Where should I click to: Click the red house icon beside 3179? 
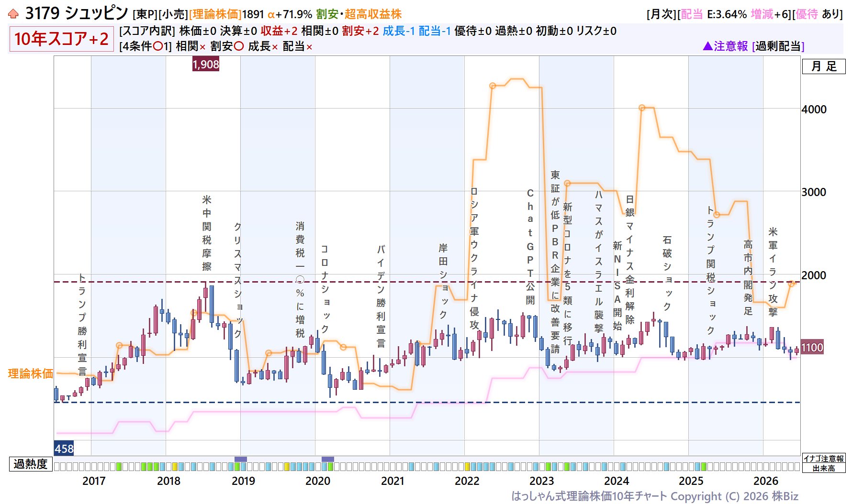coord(13,14)
